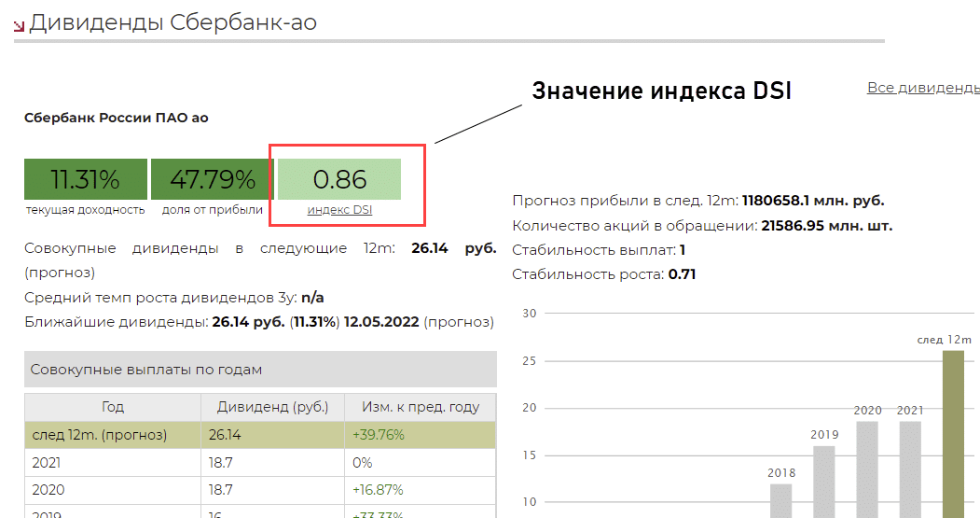Click the 2020 bar in the chart
The width and height of the screenshot is (980, 518).
pos(867,469)
